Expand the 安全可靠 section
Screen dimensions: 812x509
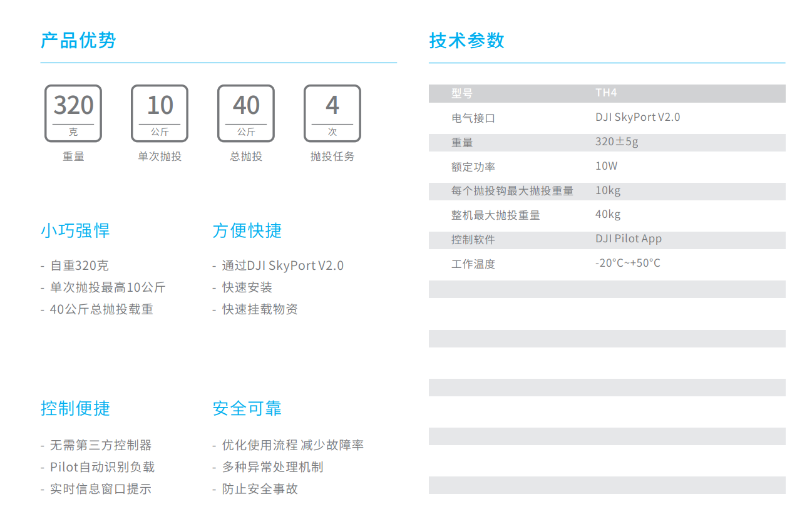(247, 408)
